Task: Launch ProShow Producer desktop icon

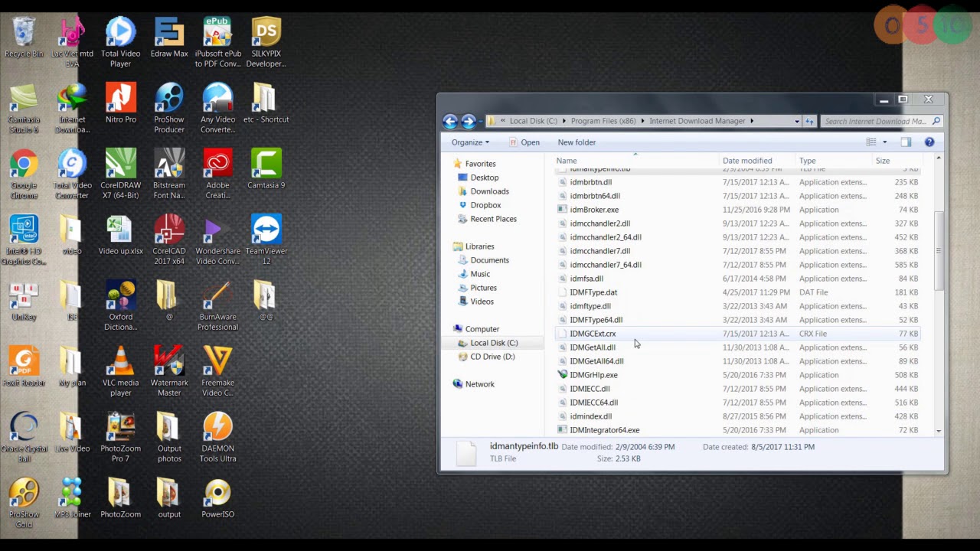Action: (169, 108)
